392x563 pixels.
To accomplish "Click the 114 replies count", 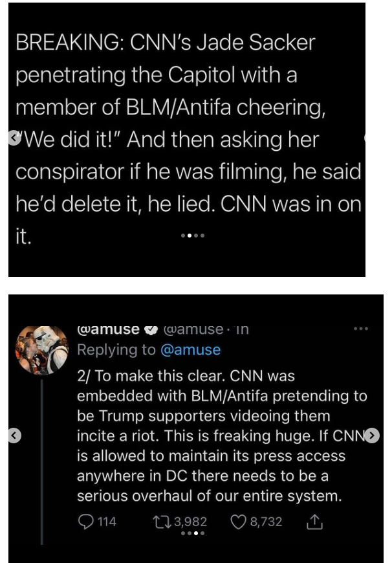I will 107,522.
